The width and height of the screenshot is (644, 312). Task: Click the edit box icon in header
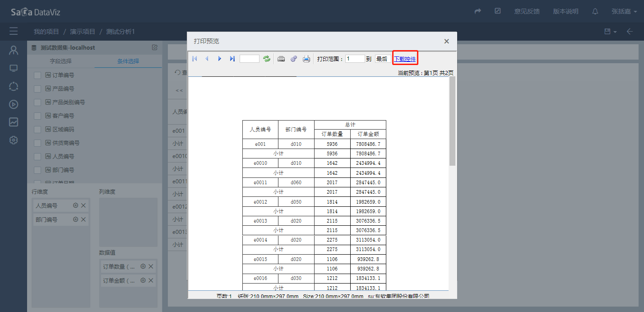(498, 11)
